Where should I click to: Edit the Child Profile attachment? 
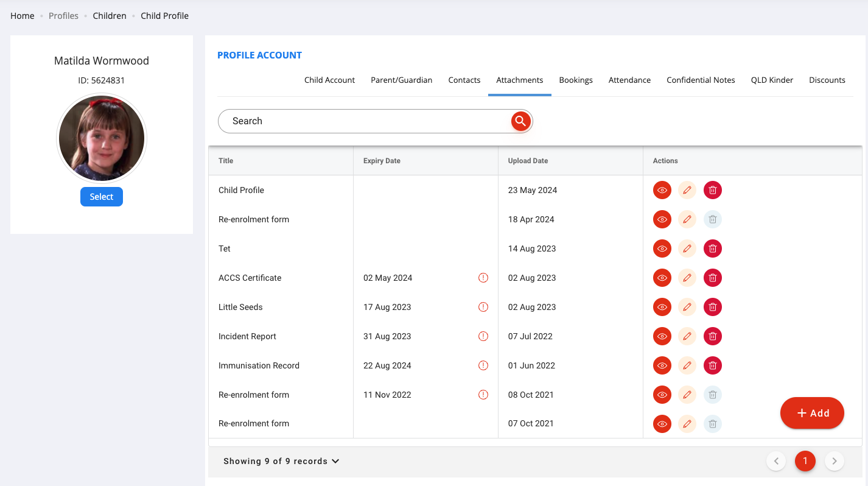(x=687, y=190)
